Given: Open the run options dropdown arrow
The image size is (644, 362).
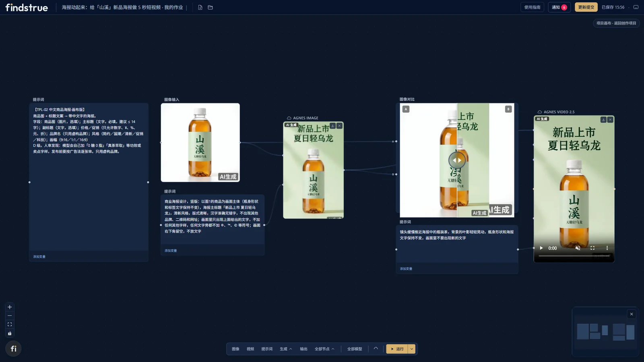Looking at the screenshot, I should click(x=411, y=349).
